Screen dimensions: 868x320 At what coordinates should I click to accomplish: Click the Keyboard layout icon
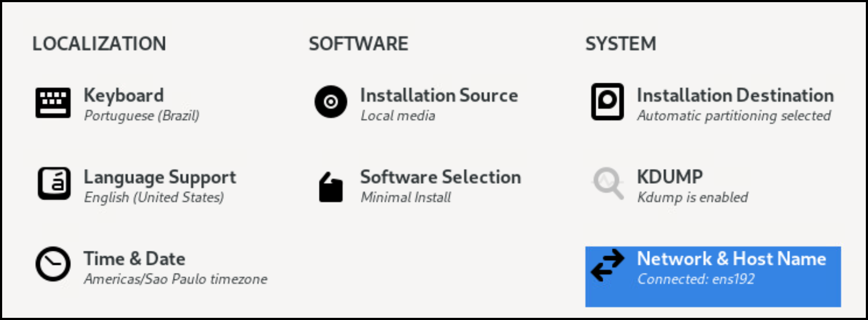[x=53, y=103]
